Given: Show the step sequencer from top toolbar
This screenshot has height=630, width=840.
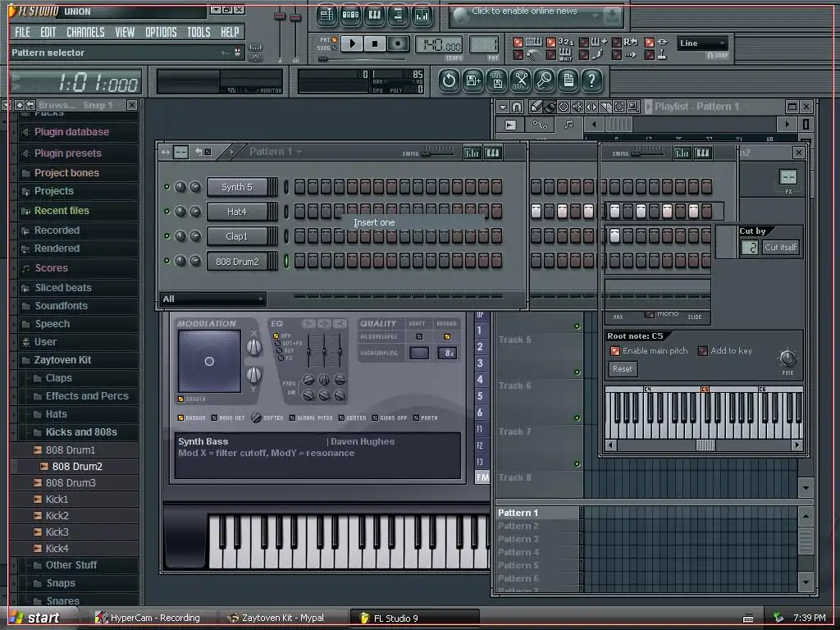Looking at the screenshot, I should tap(350, 15).
